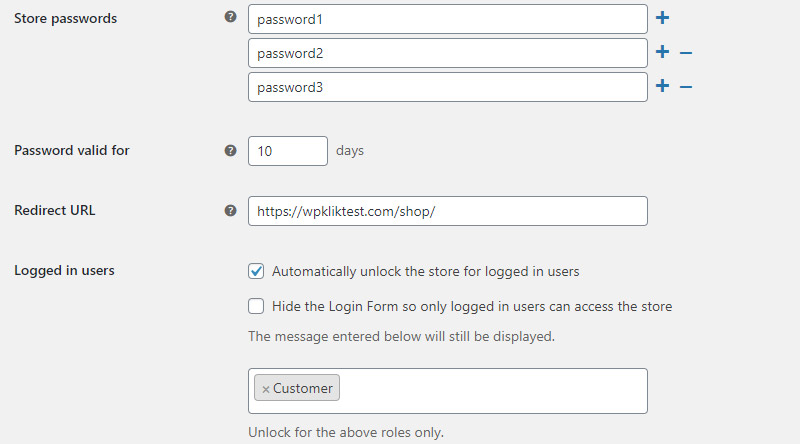
Task: Edit the Password valid for days field
Action: coord(288,151)
